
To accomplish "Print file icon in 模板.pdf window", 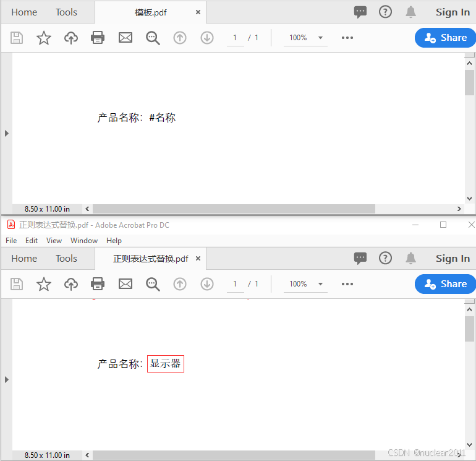I will pos(98,38).
